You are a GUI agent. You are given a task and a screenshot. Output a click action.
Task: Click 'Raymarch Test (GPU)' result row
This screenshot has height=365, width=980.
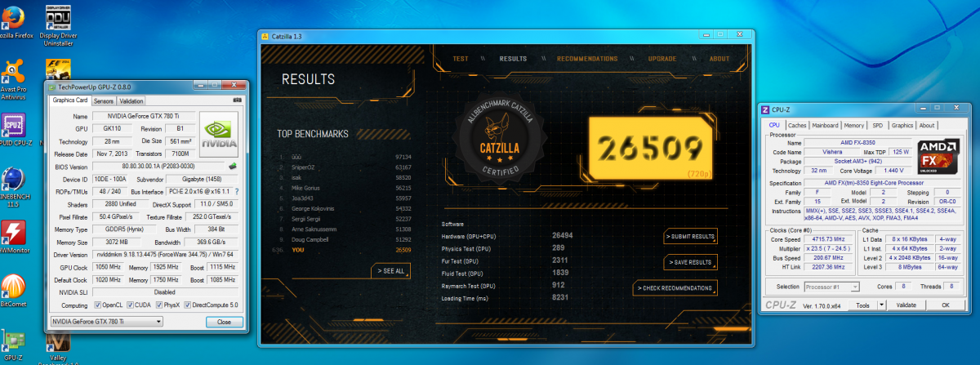[x=506, y=284]
